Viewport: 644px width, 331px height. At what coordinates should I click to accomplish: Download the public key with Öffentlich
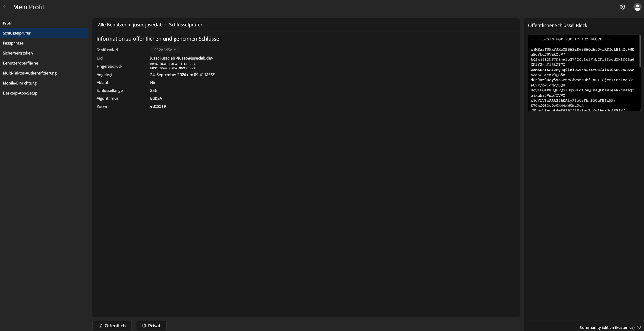coord(112,326)
